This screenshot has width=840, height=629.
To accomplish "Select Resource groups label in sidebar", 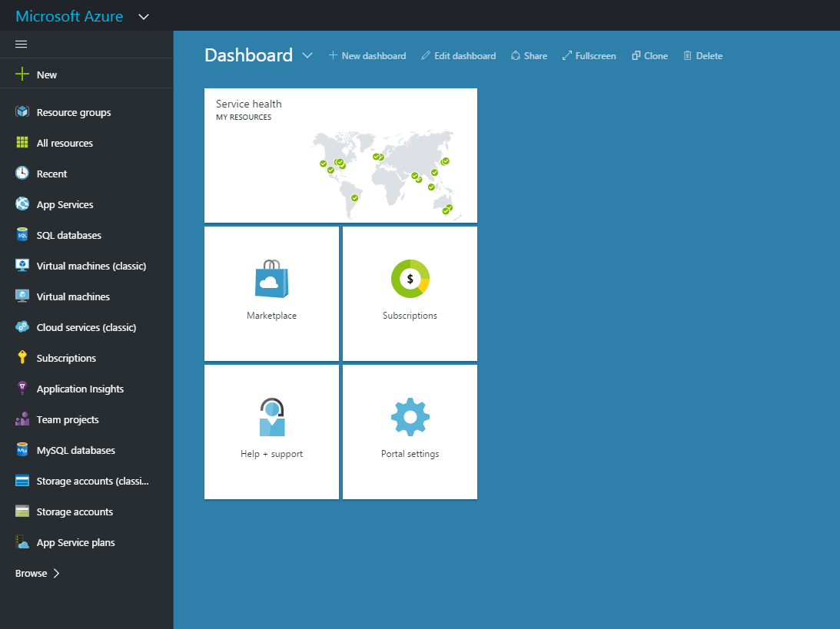I will point(73,112).
